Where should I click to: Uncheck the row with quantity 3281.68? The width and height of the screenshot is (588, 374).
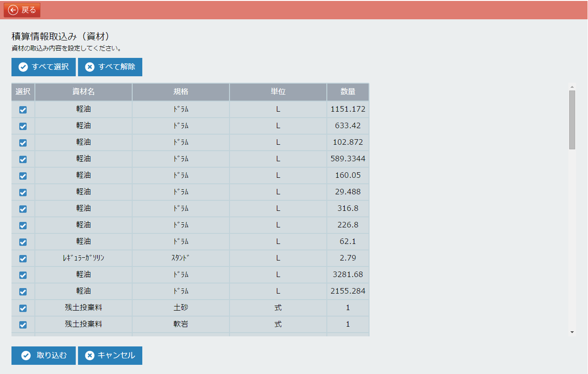pos(23,275)
